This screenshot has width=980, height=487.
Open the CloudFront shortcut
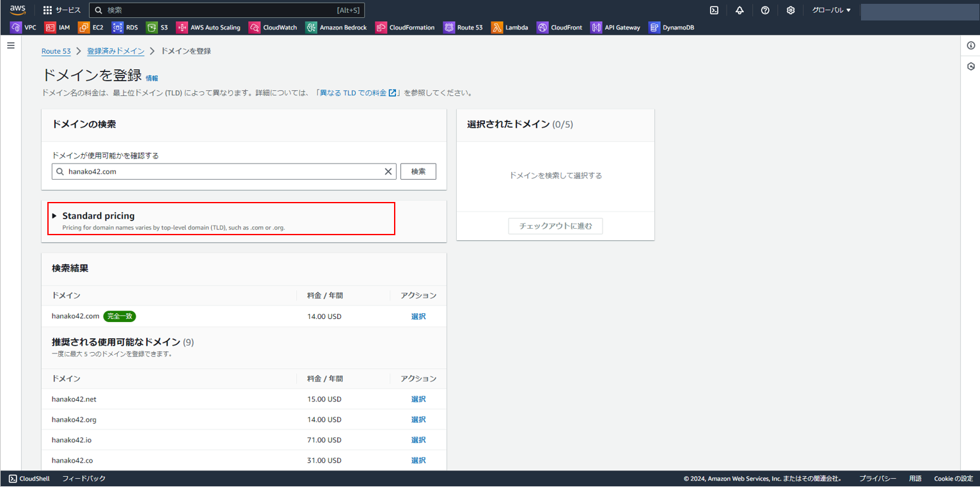[x=560, y=27]
